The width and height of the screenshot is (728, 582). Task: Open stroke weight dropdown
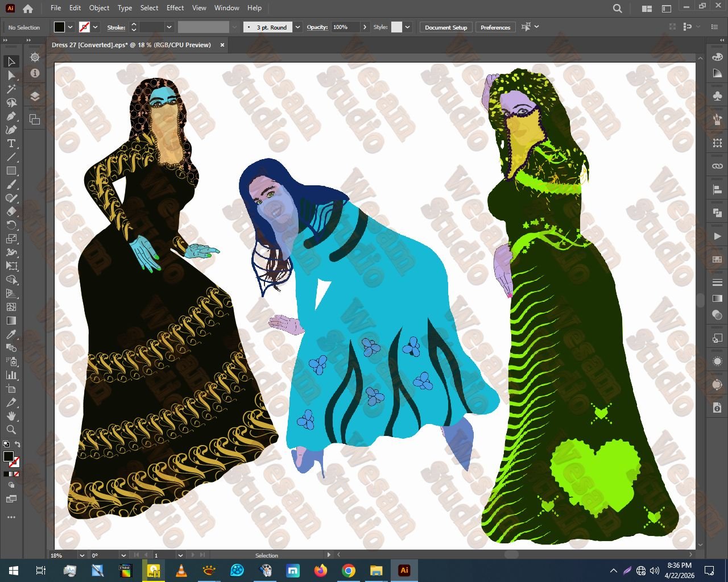(x=169, y=27)
